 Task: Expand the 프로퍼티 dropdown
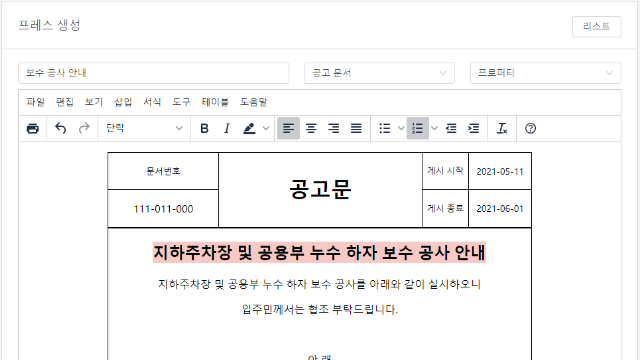[545, 73]
